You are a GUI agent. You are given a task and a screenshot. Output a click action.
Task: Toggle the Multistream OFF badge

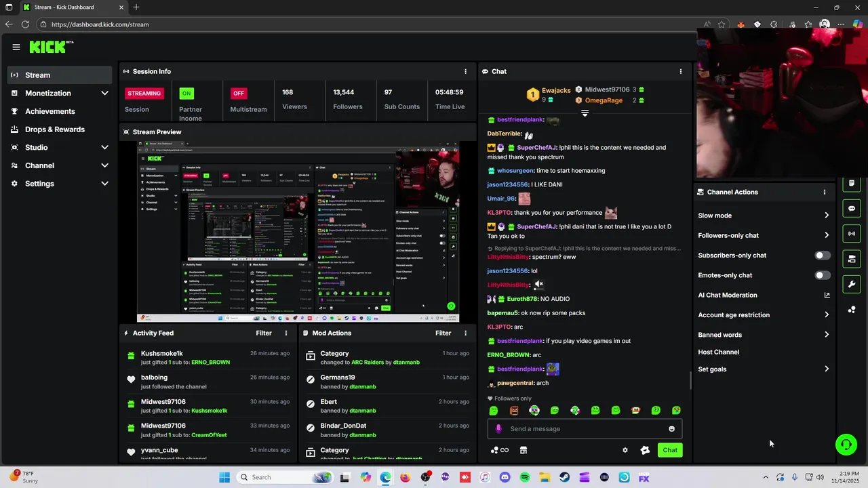click(x=239, y=94)
